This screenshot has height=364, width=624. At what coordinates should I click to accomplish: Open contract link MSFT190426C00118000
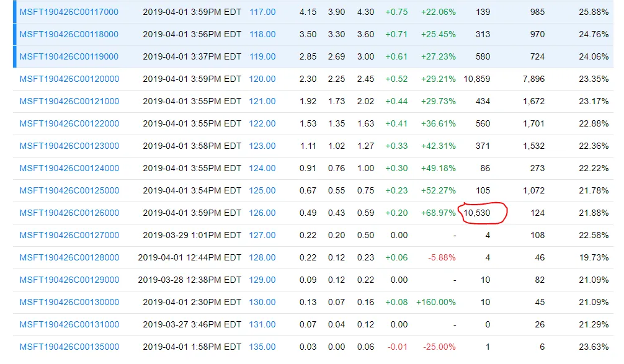[69, 34]
